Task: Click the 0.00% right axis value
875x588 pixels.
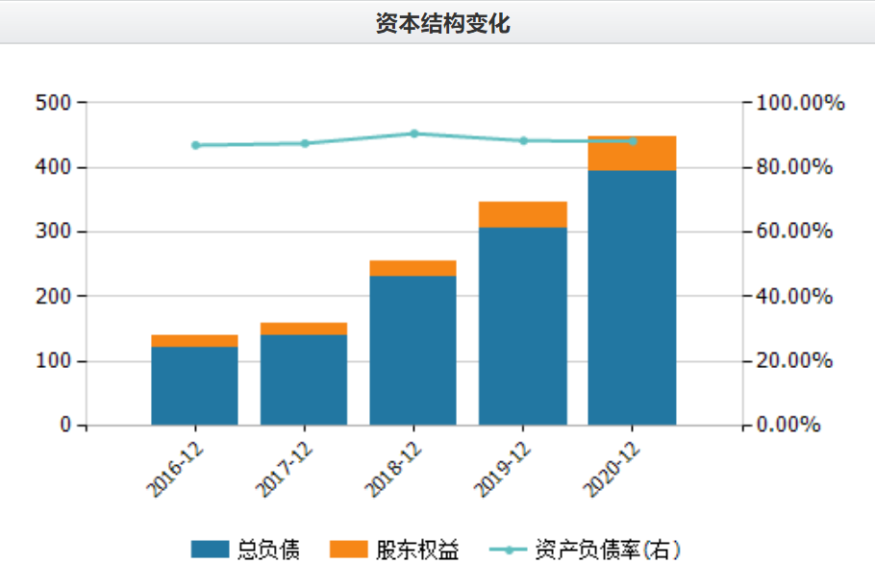Action: coord(788,425)
